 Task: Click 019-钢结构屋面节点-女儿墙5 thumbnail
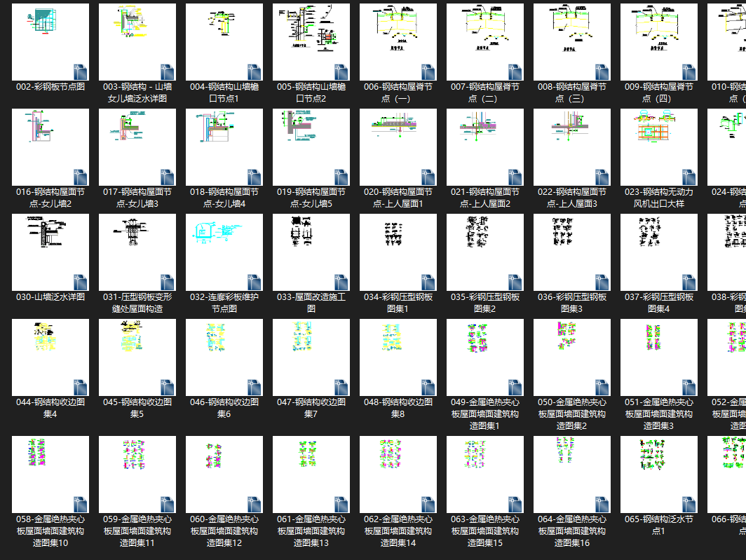(311, 147)
